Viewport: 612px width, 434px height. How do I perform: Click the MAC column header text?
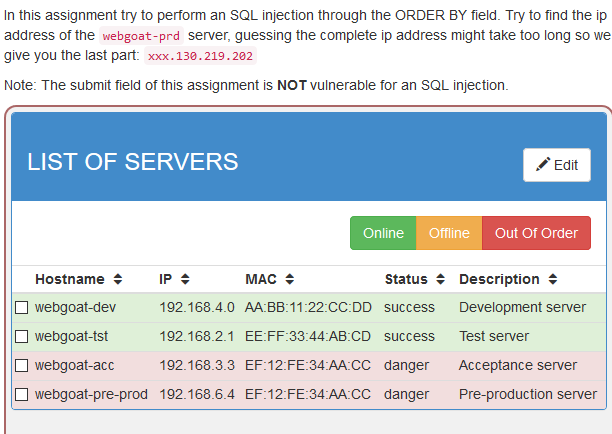(x=261, y=279)
